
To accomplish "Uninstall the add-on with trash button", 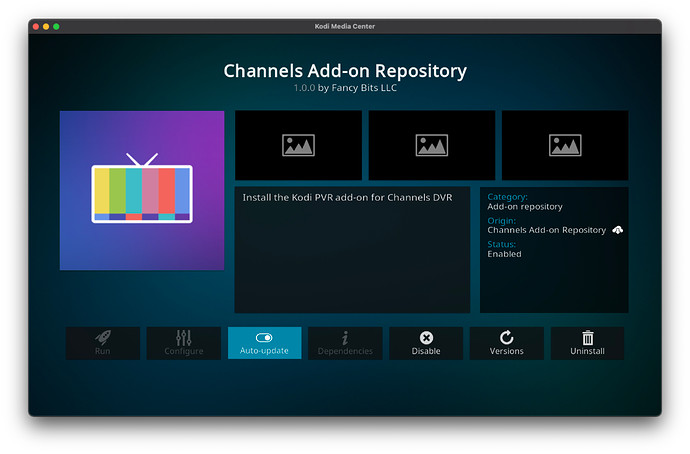I will (x=587, y=343).
